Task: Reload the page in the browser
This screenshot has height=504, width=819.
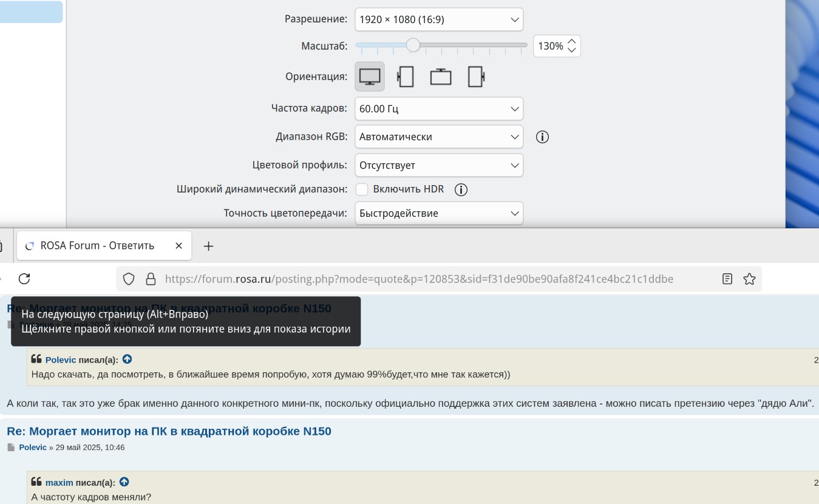Action: 24,279
